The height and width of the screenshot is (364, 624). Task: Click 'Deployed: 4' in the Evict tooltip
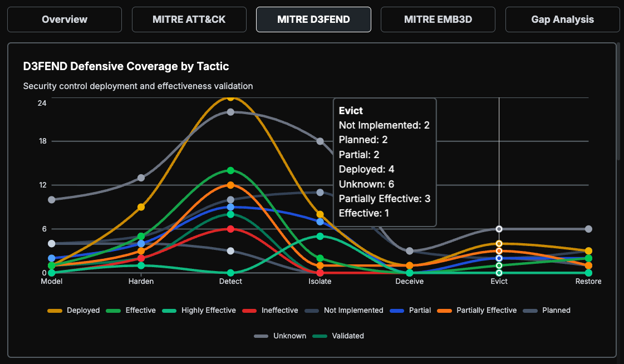click(x=366, y=169)
